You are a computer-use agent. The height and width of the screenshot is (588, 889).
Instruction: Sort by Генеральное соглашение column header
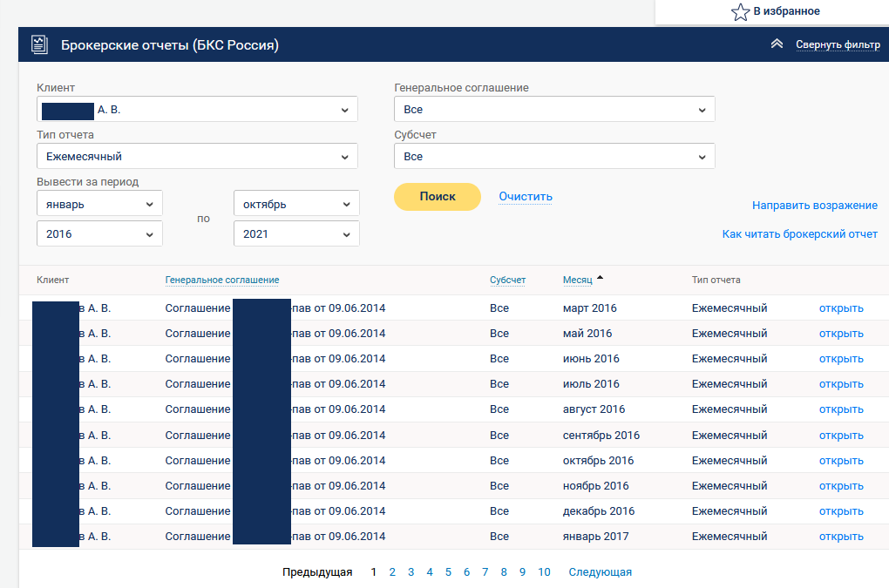(x=222, y=280)
